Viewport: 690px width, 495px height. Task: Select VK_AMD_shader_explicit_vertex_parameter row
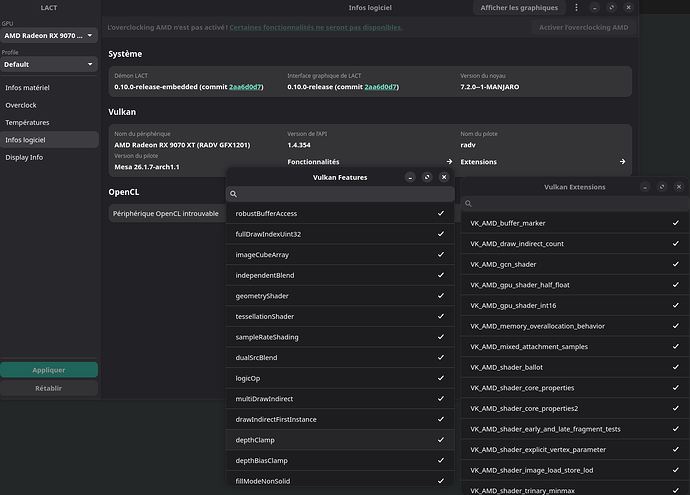point(575,450)
